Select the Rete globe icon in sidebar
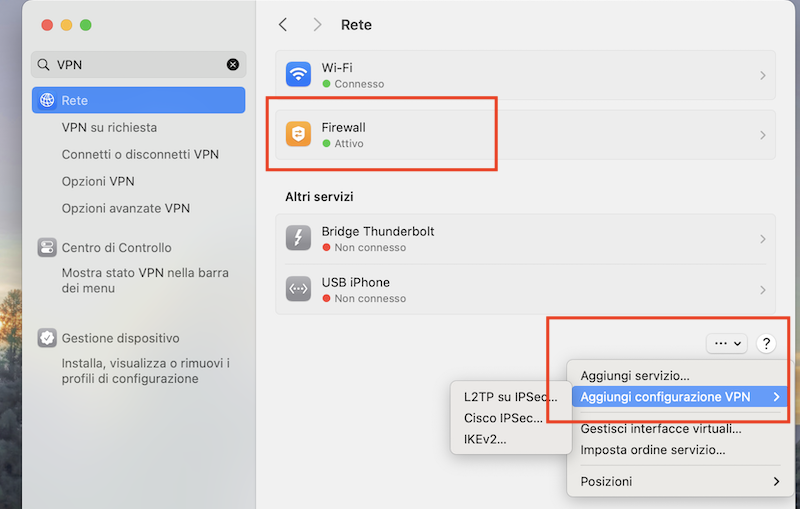800x509 pixels. click(47, 101)
